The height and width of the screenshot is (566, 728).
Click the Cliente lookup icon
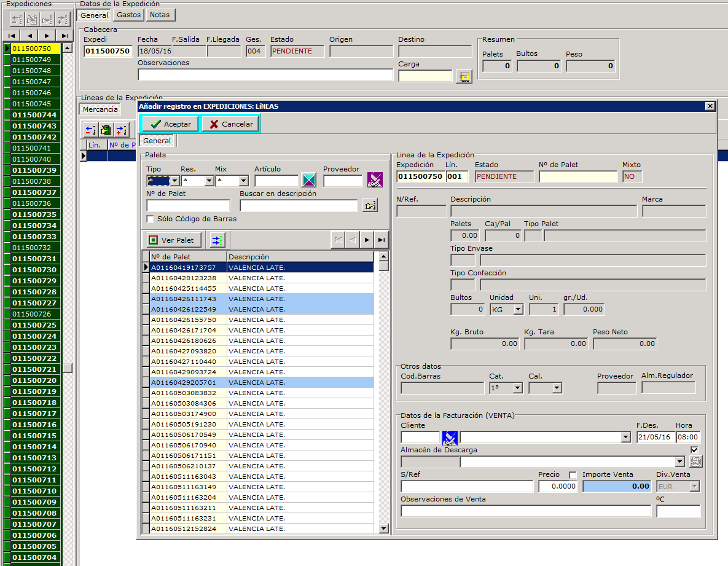pyautogui.click(x=450, y=438)
